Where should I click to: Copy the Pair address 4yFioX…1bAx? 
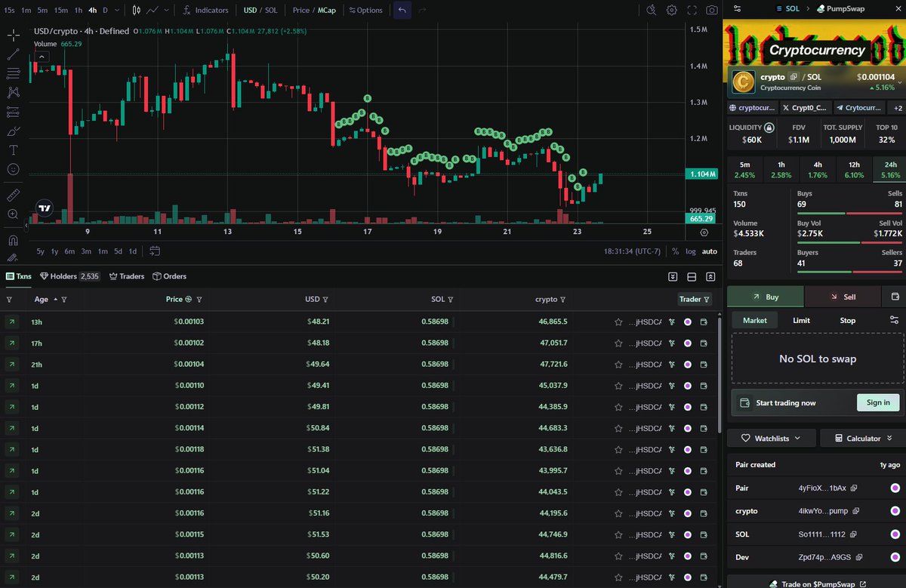(855, 488)
